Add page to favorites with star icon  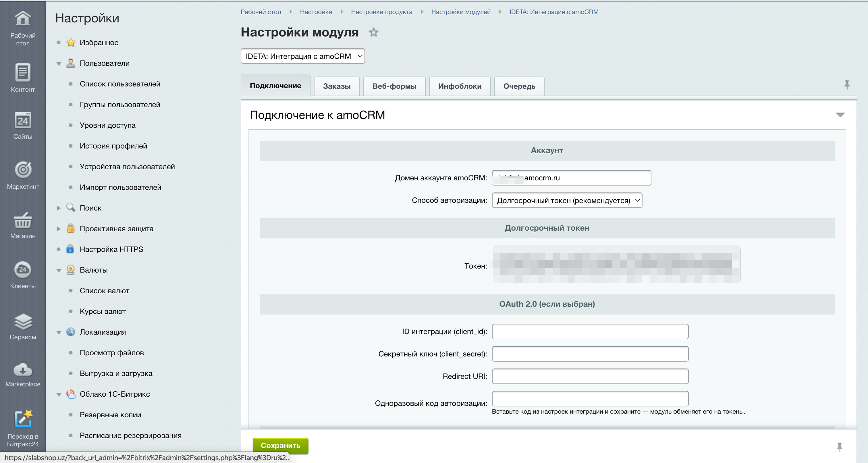(x=373, y=32)
